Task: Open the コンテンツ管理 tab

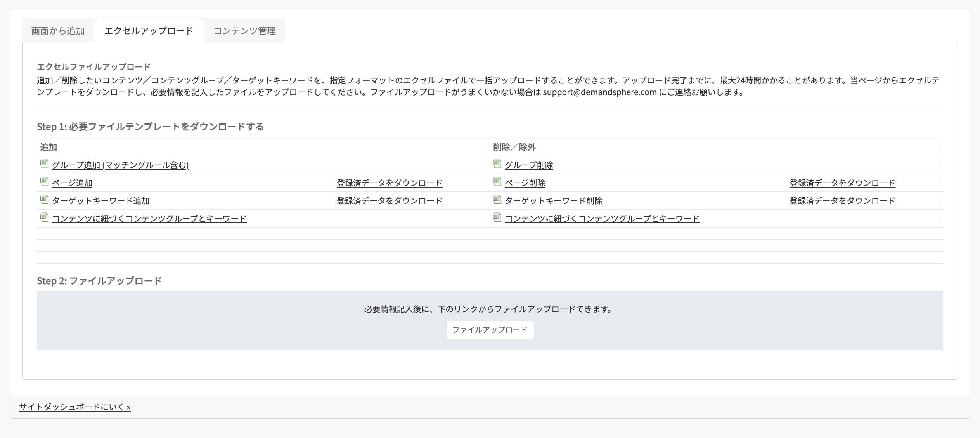Action: [244, 30]
